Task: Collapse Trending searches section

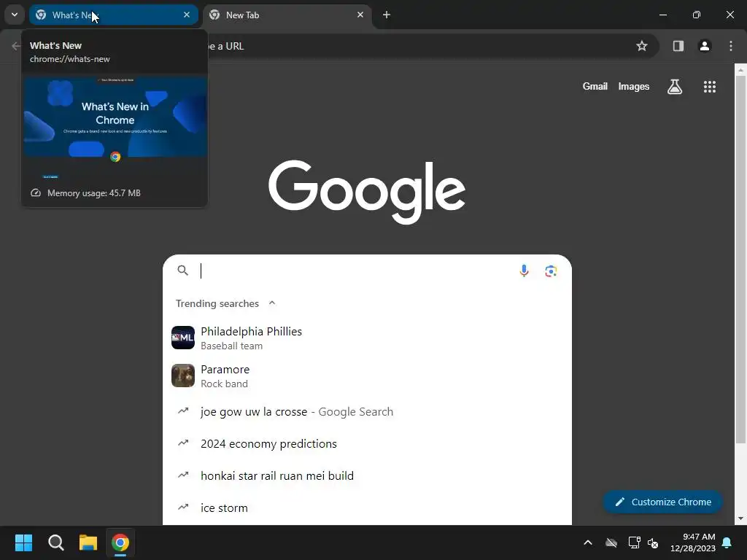Action: (272, 303)
